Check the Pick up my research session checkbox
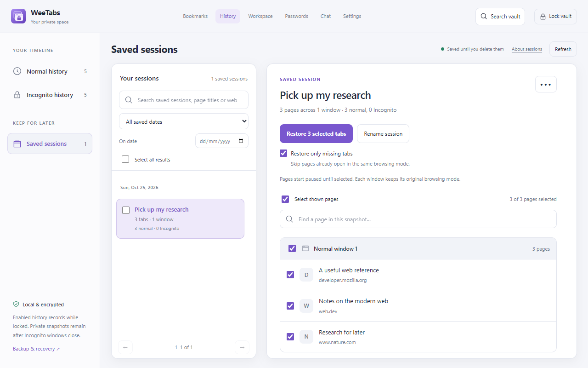The height and width of the screenshot is (368, 588). pyautogui.click(x=126, y=210)
